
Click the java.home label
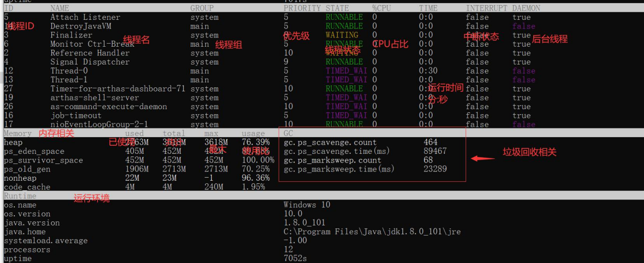pos(25,232)
